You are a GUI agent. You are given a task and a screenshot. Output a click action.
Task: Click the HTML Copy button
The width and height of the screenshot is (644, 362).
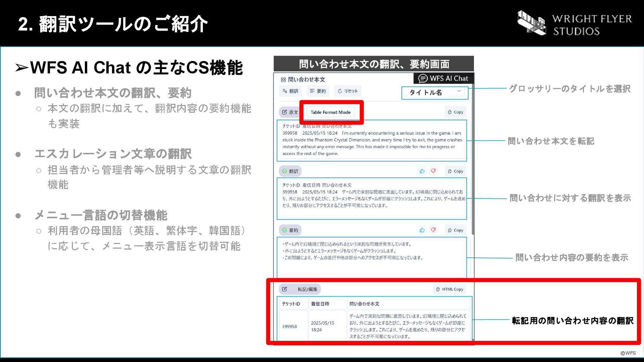[x=449, y=289]
